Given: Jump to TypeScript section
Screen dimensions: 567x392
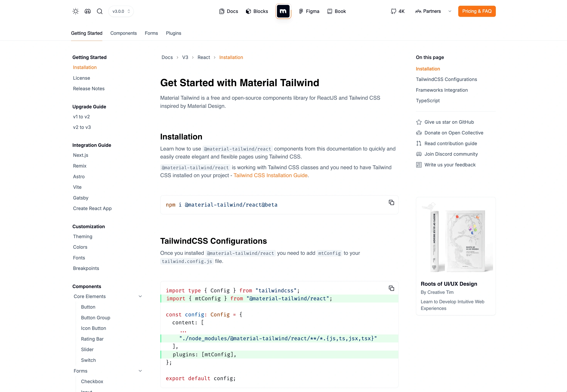Looking at the screenshot, I should (x=428, y=101).
